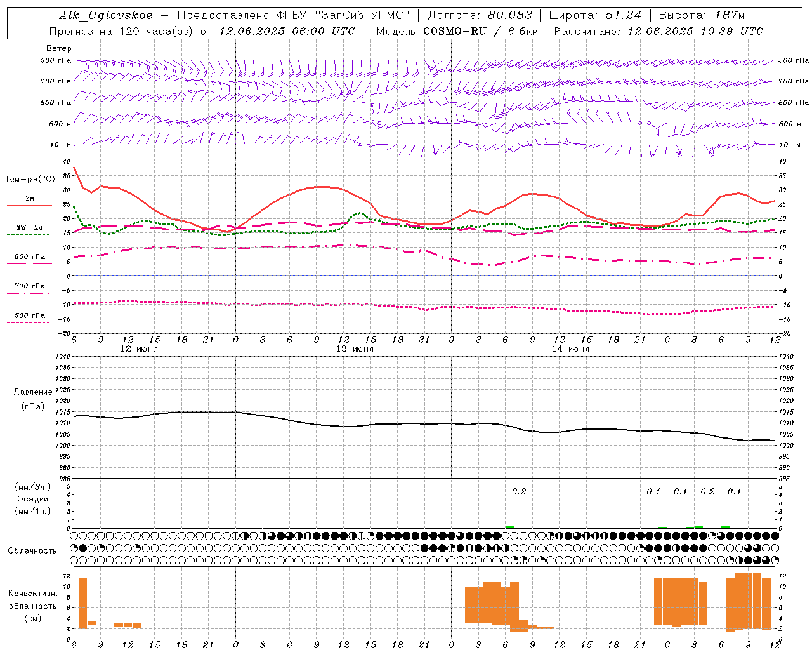Screen dimensions: 812x650
Task: Click the 0.2 precipitation value on 14 июня
Action: click(x=519, y=491)
